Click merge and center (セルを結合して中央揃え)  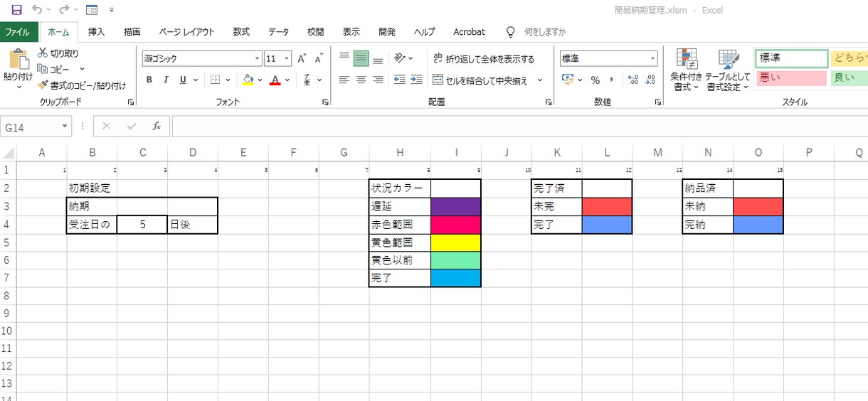click(481, 80)
